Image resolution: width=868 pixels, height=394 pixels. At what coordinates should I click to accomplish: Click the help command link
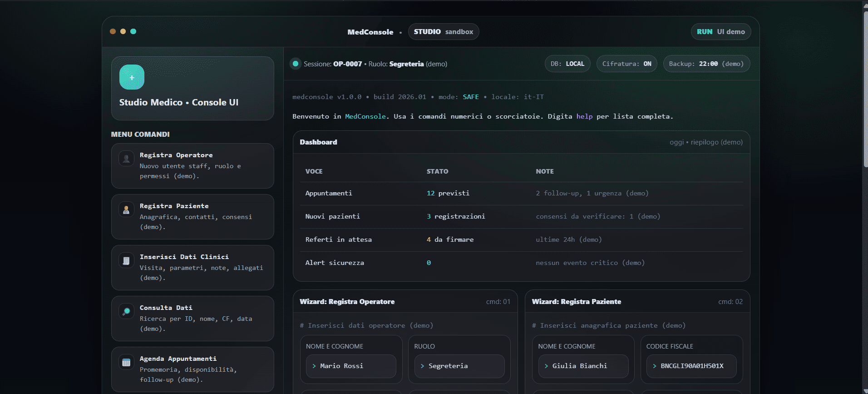584,116
